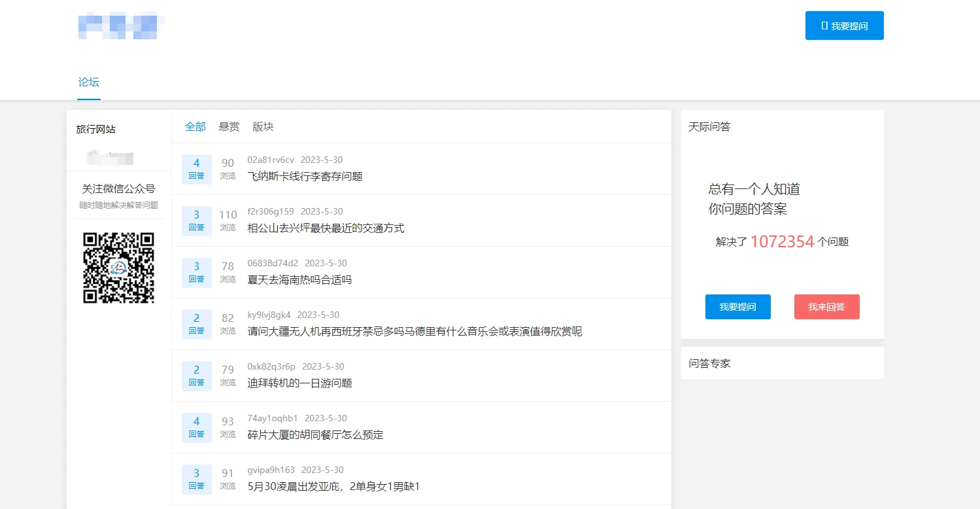980x509 pixels.
Task: Open the 论坛 navigation tab
Action: [x=89, y=82]
